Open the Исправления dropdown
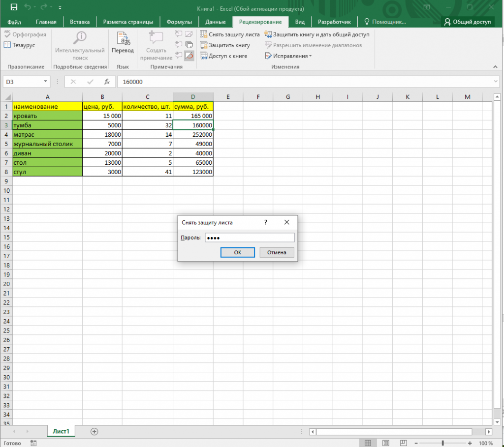Screen dimensions: 504x447 288,56
